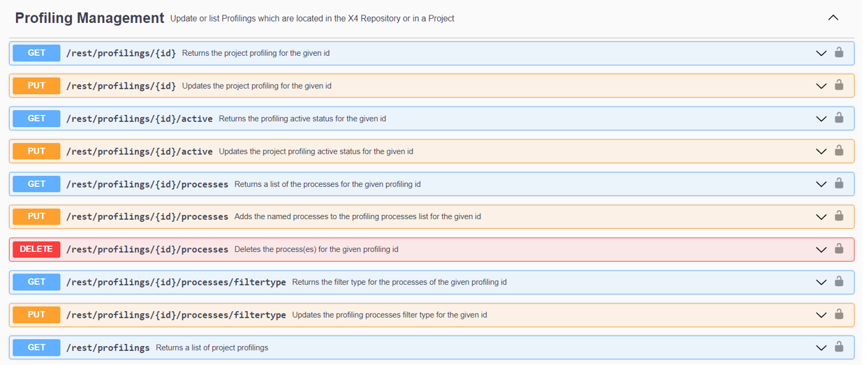Click the Profiling Management heading

[x=89, y=18]
